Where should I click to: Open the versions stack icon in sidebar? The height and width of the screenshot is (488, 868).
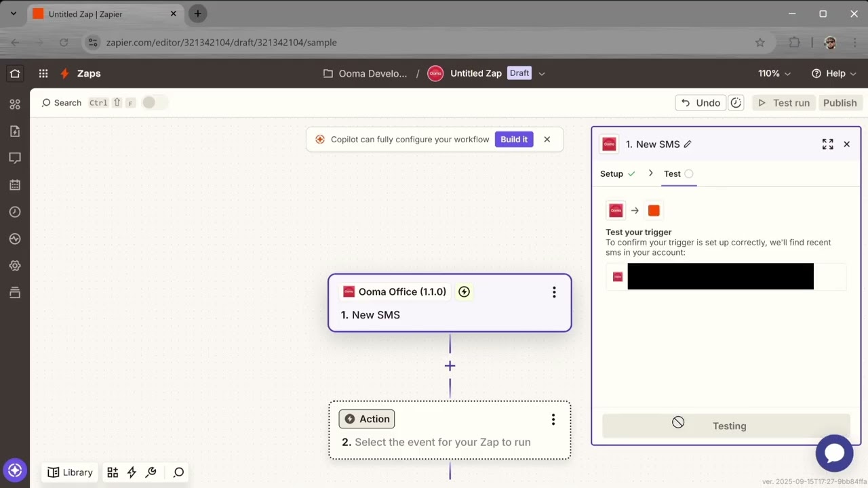(15, 293)
